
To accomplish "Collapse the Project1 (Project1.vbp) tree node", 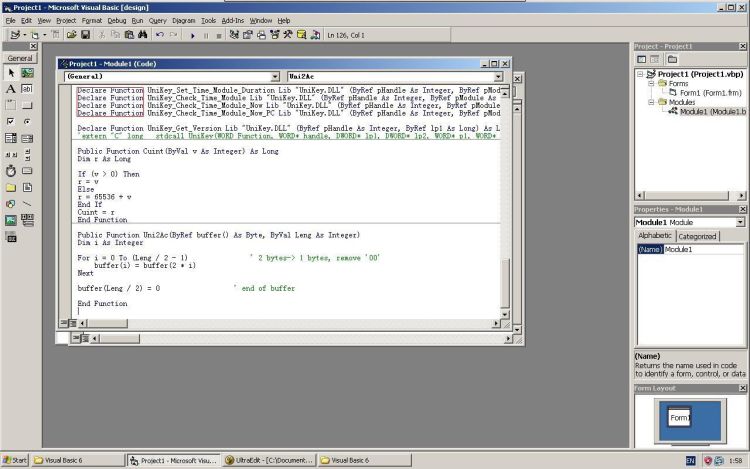I will [640, 74].
